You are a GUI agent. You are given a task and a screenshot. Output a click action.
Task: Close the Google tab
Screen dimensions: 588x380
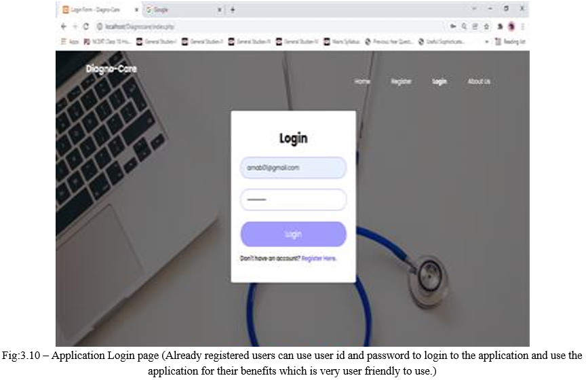[x=219, y=10]
